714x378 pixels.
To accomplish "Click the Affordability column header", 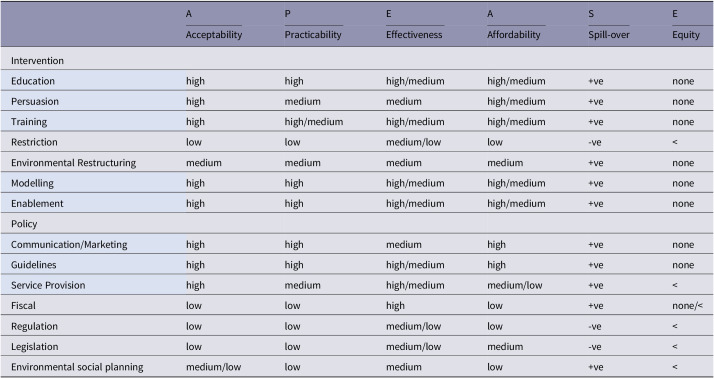I will [514, 35].
